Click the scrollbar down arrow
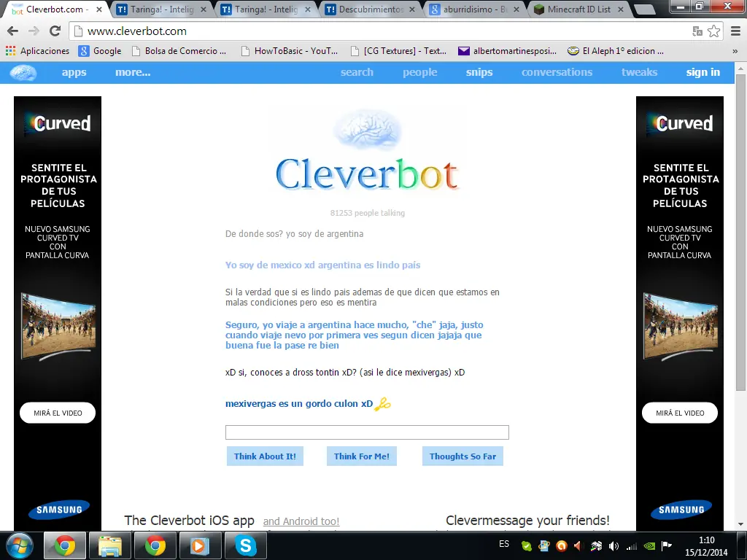The width and height of the screenshot is (747, 560). click(740, 524)
